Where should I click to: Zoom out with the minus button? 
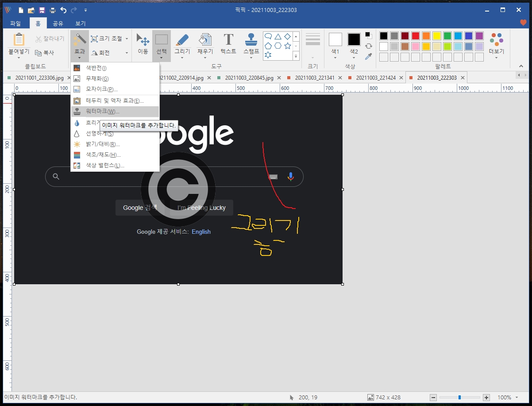(x=433, y=398)
